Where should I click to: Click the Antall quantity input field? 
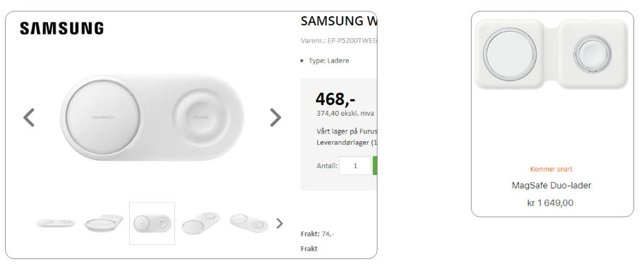tap(355, 166)
